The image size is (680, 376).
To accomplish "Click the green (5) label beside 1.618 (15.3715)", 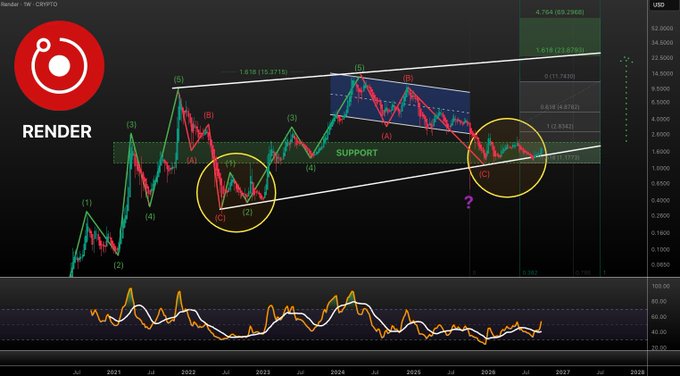I will [360, 68].
